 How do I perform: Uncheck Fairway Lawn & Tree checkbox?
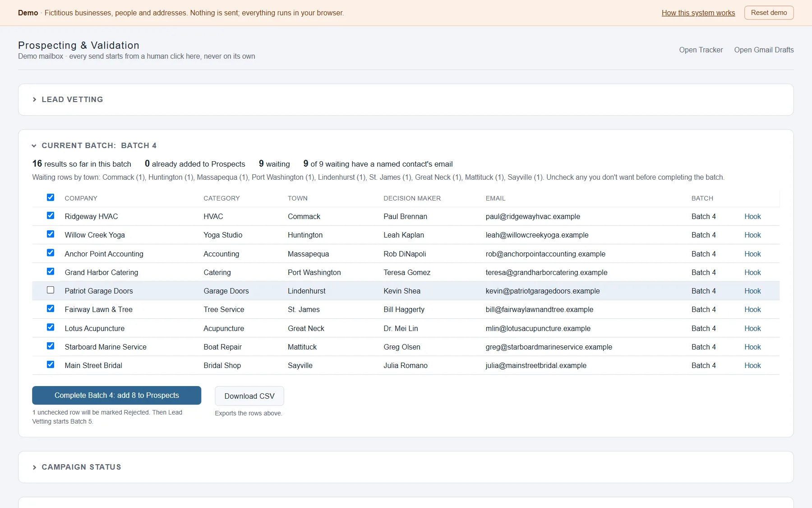tap(51, 308)
